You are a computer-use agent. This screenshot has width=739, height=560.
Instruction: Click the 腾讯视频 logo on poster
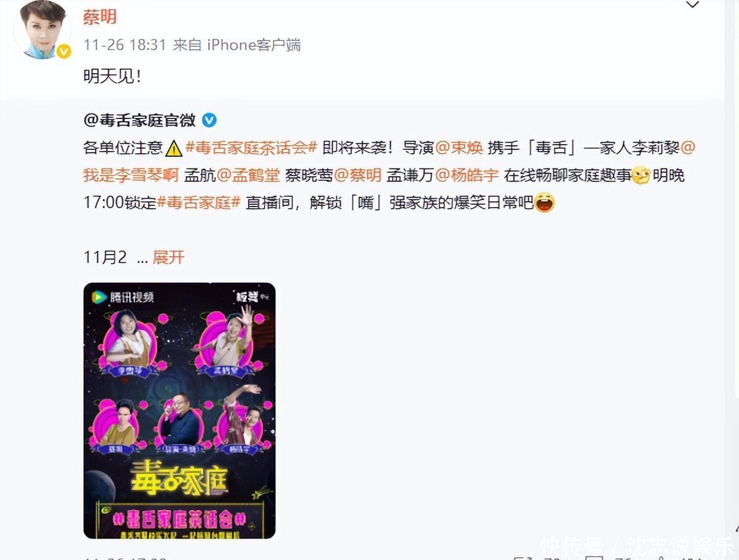pos(123,296)
